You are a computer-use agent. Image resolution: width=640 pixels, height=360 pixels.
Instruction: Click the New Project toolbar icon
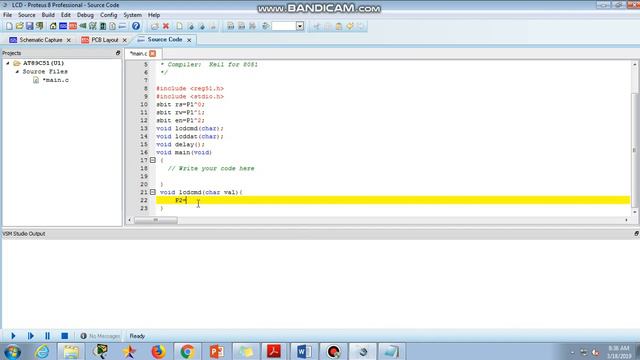click(9, 26)
